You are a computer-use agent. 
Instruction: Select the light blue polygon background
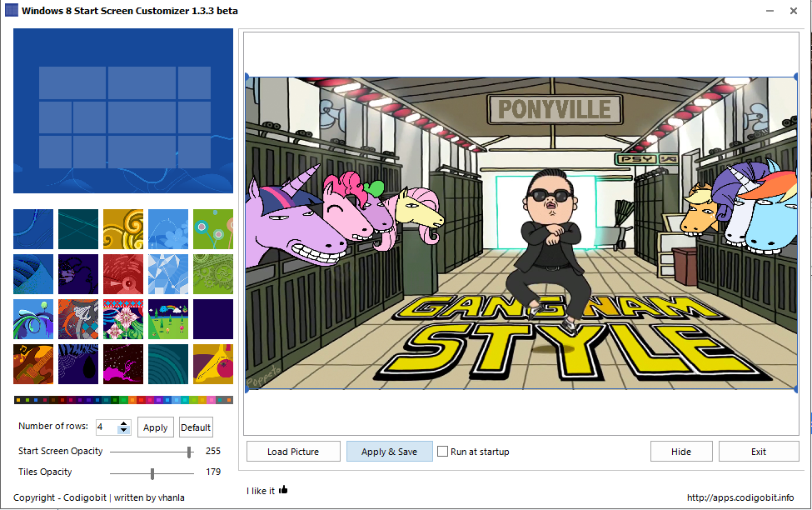tap(168, 274)
